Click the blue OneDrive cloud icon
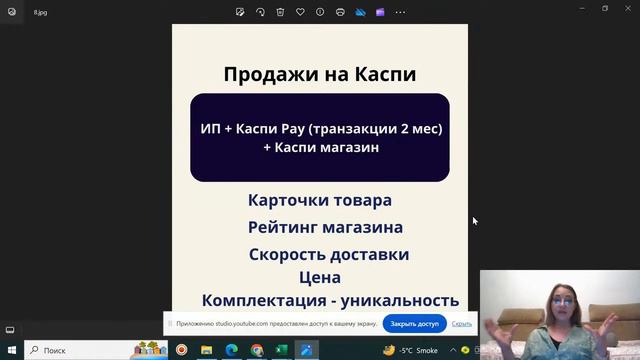 (360, 12)
